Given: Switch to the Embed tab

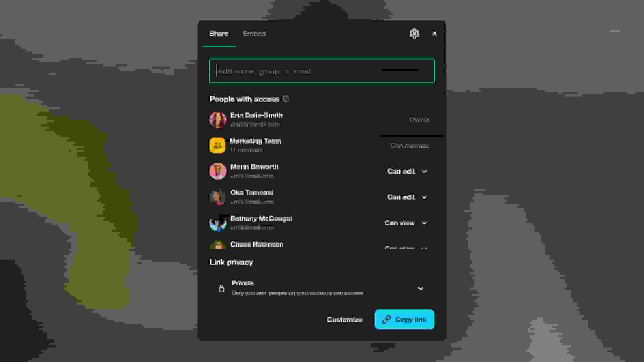Looking at the screenshot, I should point(254,34).
